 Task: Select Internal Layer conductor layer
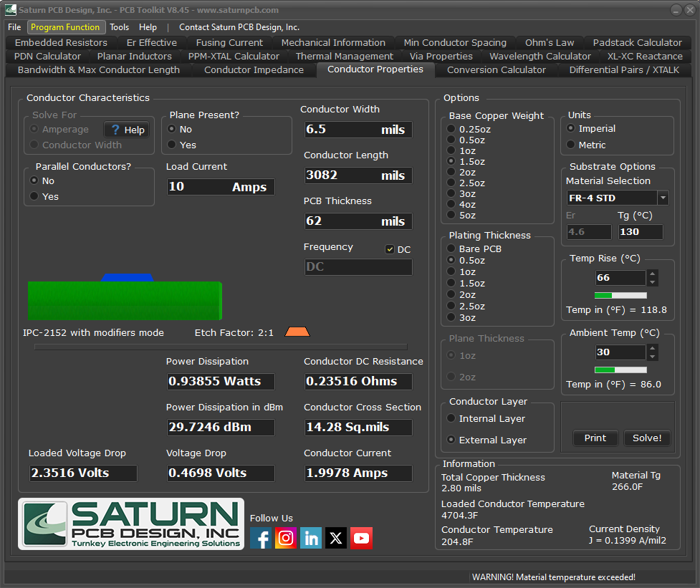coord(486,418)
